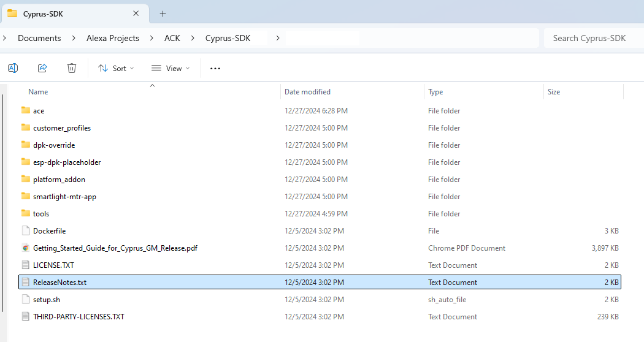644x342 pixels.
Task: Sort by the Type column header
Action: pyautogui.click(x=435, y=91)
